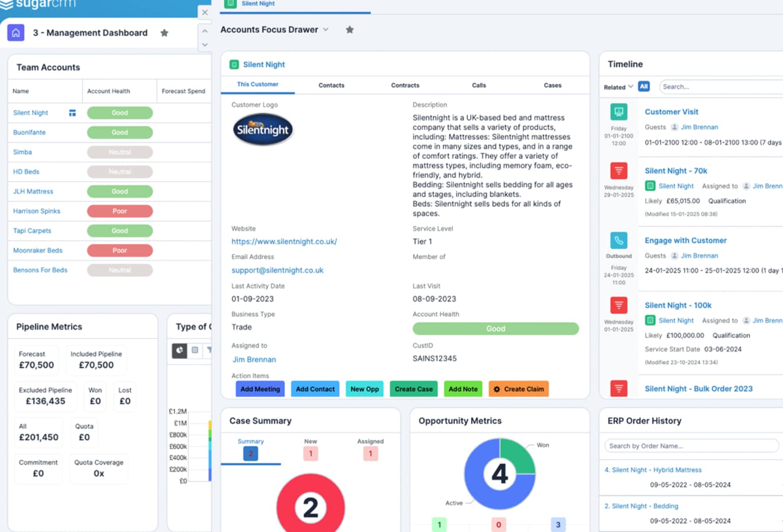Click the Jim Brennan guest in Customer Visit
The height and width of the screenshot is (532, 783).
(x=699, y=127)
